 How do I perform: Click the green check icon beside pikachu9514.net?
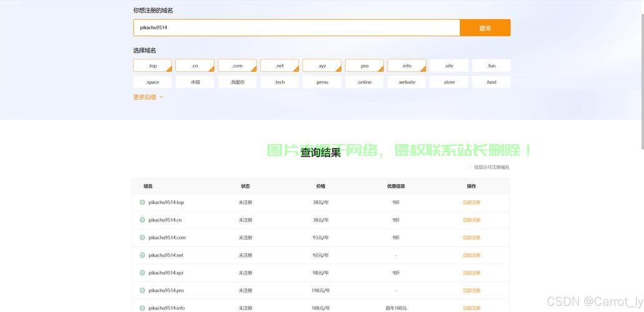point(142,255)
